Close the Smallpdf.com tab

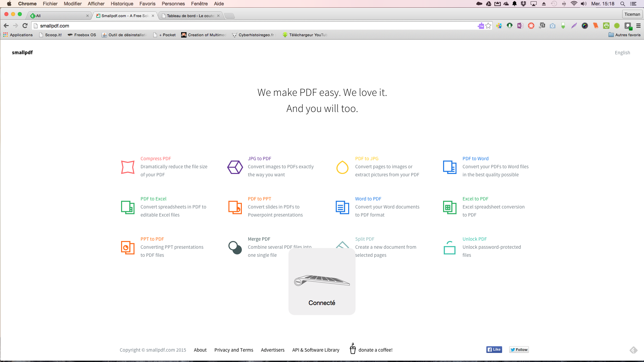(x=153, y=16)
